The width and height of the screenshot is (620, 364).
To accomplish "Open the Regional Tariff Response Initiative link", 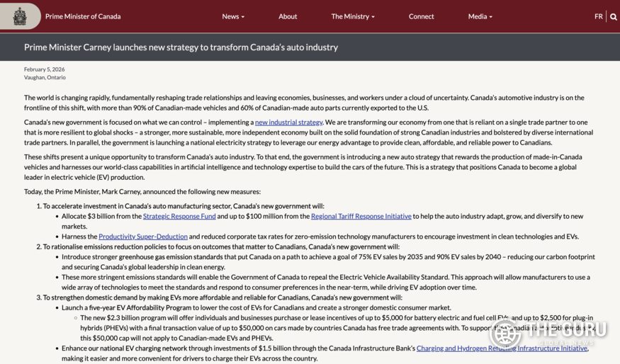I will pos(361,216).
